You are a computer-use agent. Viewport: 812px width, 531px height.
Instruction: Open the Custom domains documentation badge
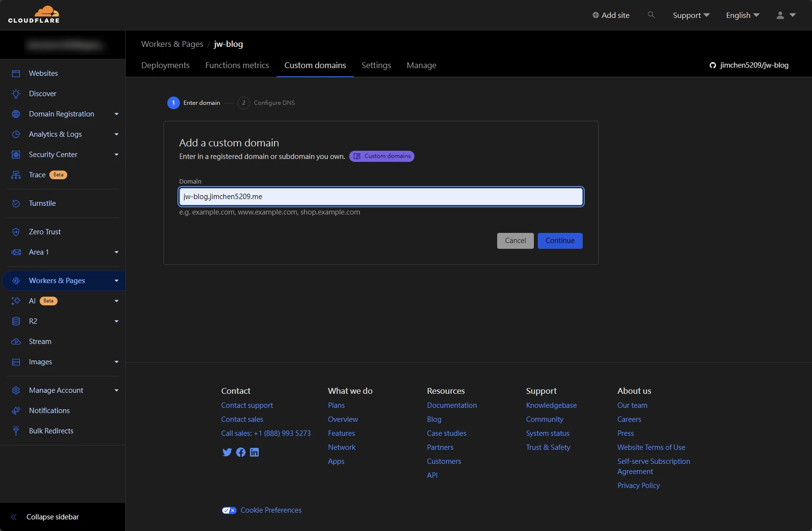tap(382, 156)
